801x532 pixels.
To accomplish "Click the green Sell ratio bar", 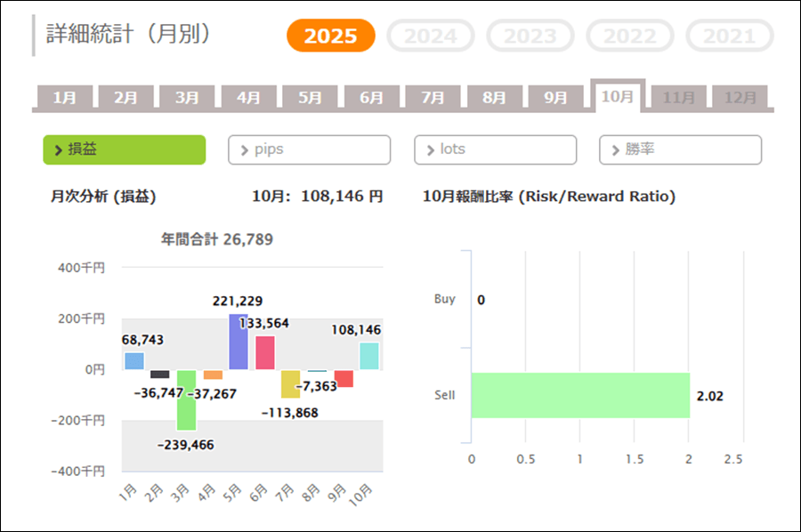I will tap(580, 395).
